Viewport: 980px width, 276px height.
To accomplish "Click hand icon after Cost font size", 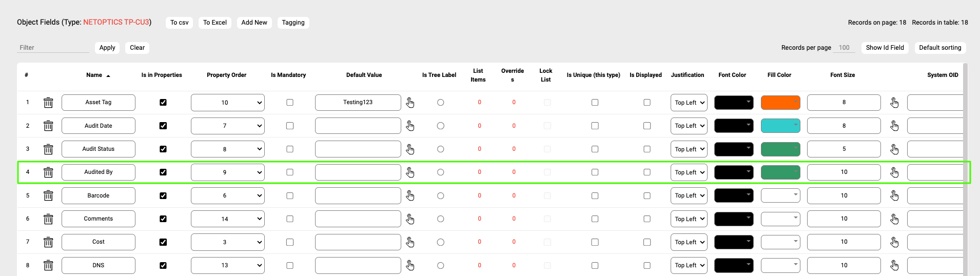I will pyautogui.click(x=894, y=242).
